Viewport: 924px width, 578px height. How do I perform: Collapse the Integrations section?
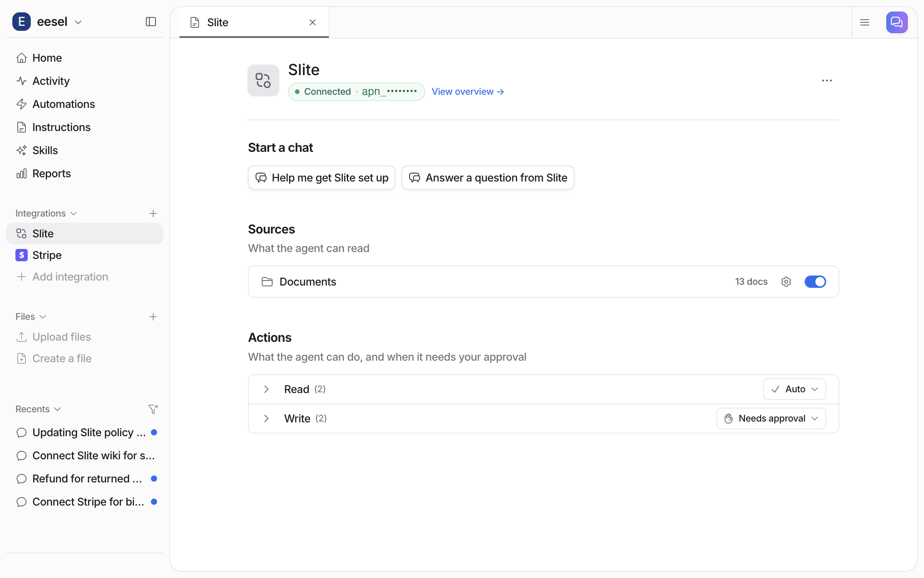pyautogui.click(x=46, y=213)
